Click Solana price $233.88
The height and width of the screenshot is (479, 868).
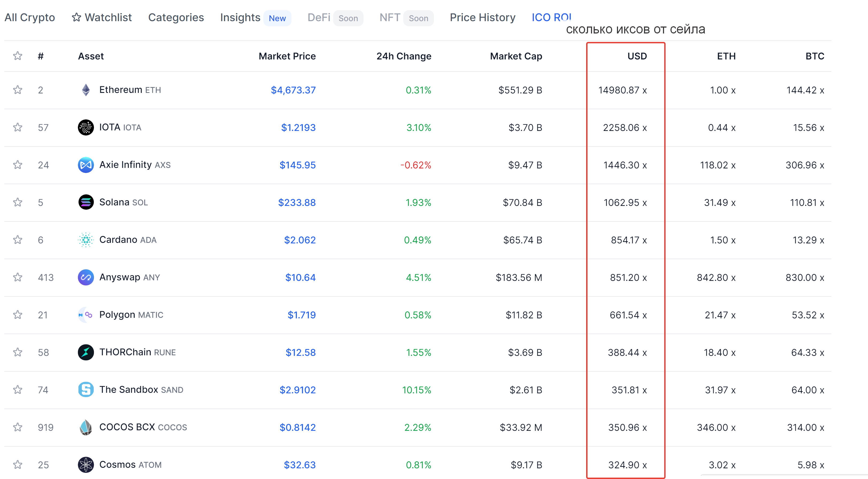coord(297,202)
